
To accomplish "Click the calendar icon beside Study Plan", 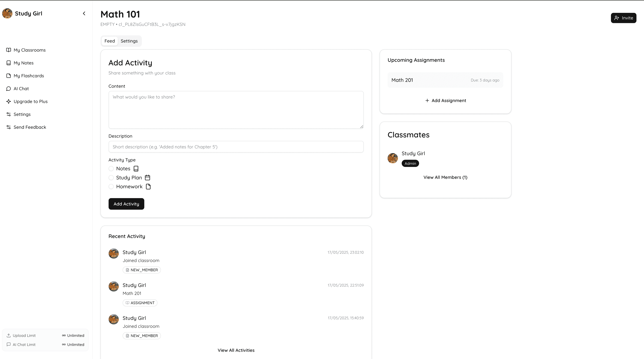I will (x=147, y=177).
